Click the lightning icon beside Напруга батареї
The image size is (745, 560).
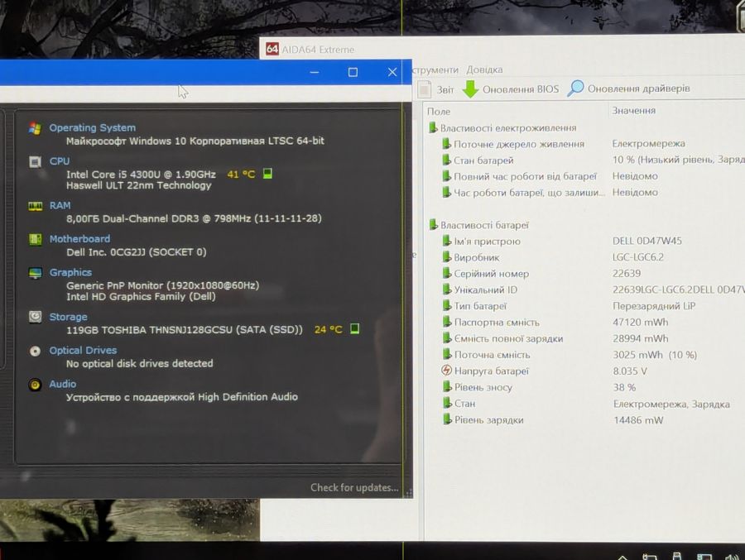(446, 370)
